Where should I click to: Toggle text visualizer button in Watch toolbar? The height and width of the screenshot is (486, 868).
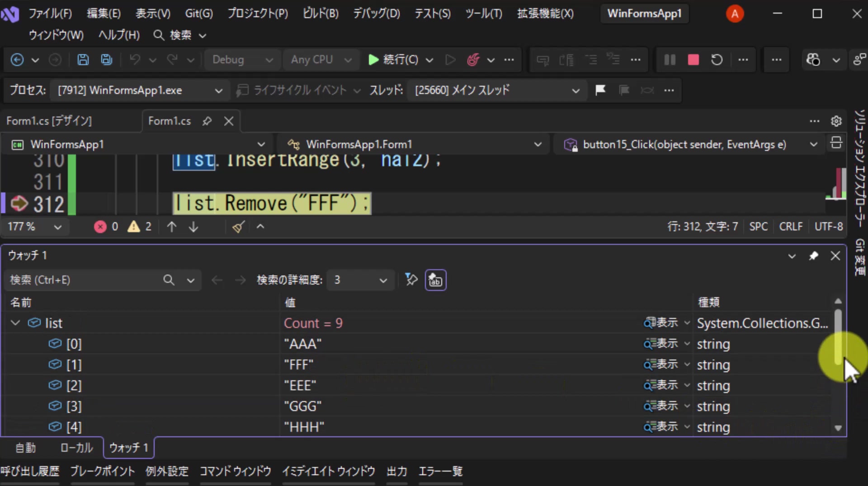435,280
